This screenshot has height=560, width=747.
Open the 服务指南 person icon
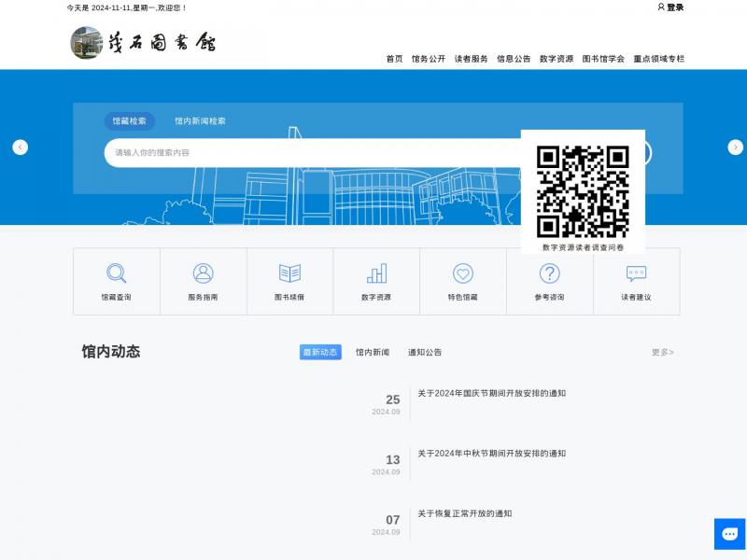click(x=203, y=273)
